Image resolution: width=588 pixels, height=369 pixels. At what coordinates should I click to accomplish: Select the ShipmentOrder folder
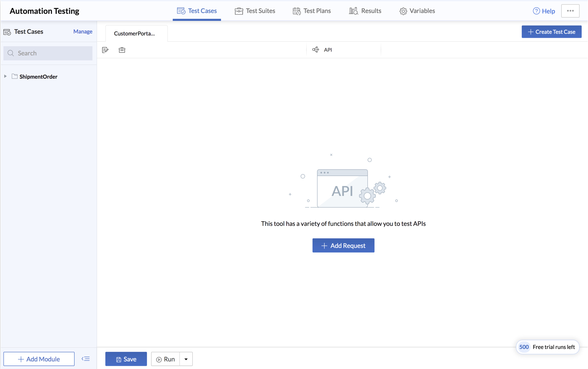pos(38,77)
